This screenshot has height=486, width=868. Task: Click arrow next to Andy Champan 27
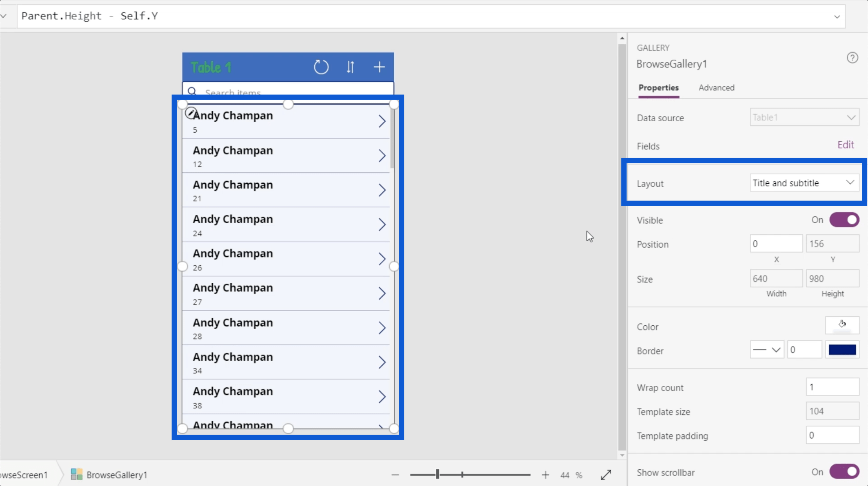click(382, 293)
